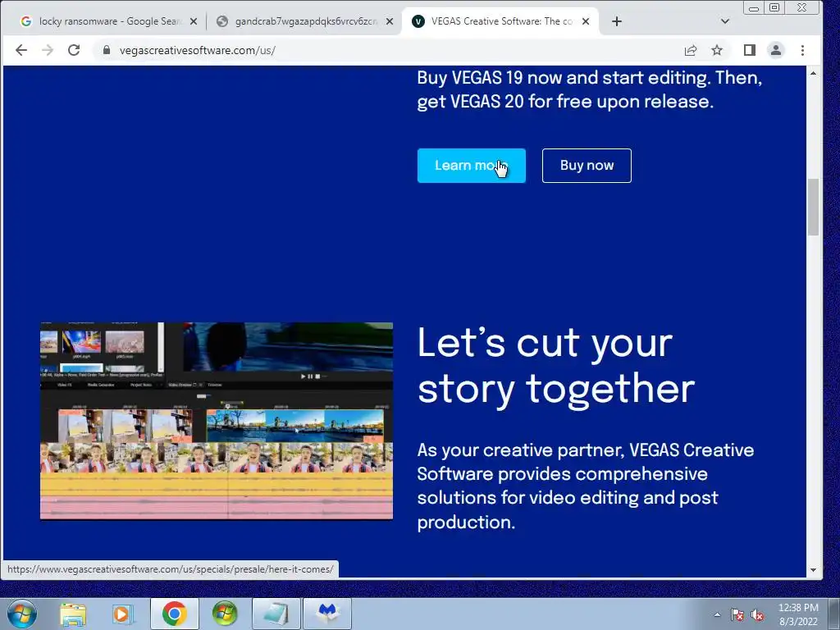Open the Malwarebytes taskbar icon
The height and width of the screenshot is (630, 840).
point(326,614)
